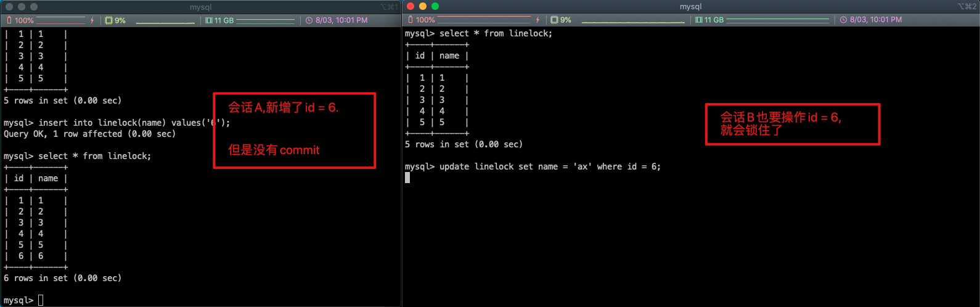Click the clock icon in right window
The height and width of the screenshot is (307, 980).
click(x=844, y=20)
